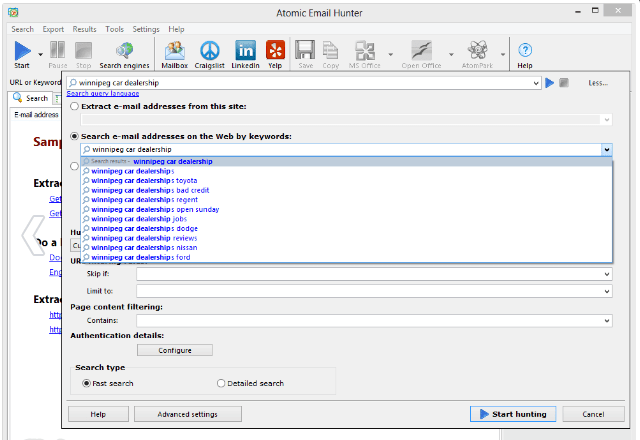Viewport: 640px width, 440px height.
Task: Collapse the keywords combo box dropdown arrow
Action: (607, 149)
